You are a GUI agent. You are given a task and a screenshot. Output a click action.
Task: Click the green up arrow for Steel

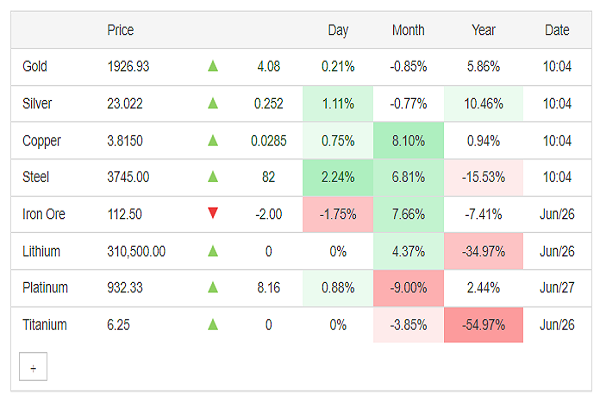click(x=212, y=178)
